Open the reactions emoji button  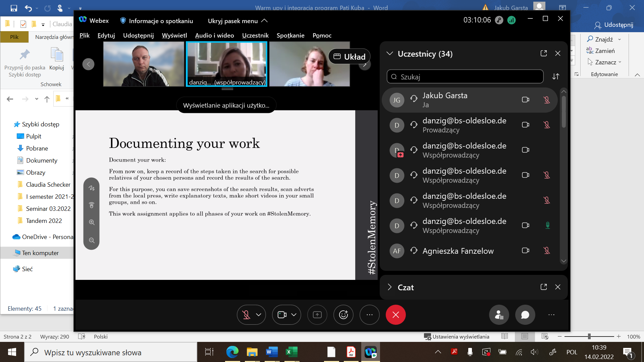343,315
